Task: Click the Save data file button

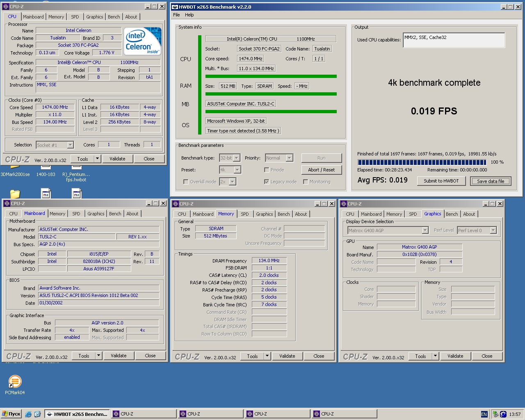Action: point(491,181)
